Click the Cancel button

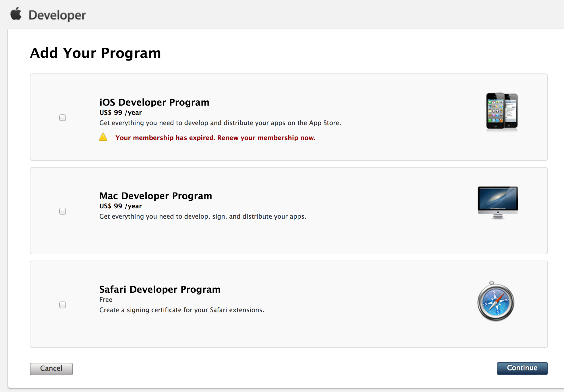click(51, 369)
